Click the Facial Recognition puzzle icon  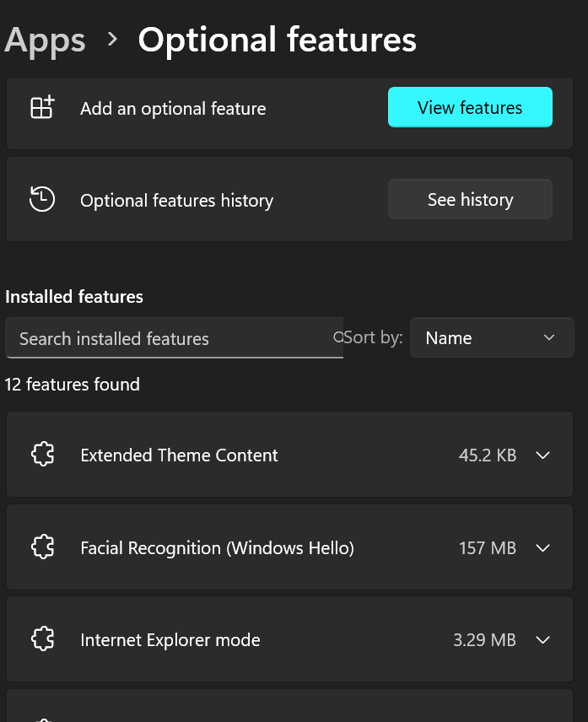(x=43, y=547)
